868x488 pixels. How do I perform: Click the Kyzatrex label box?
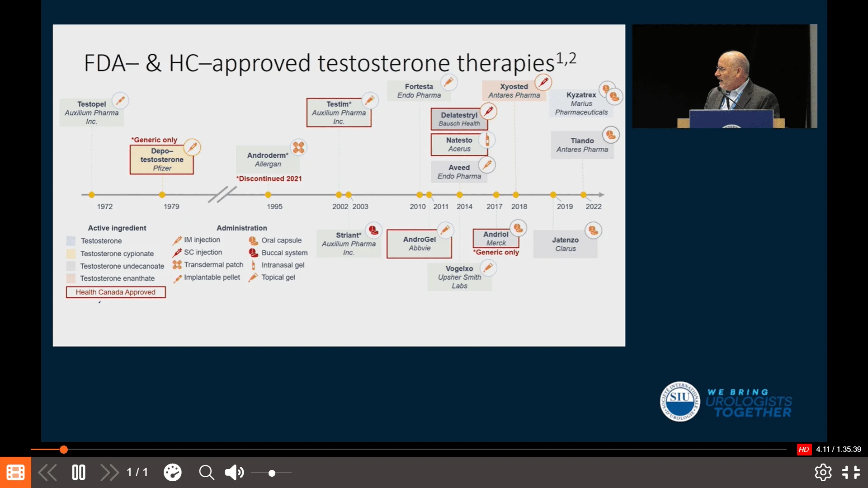pos(581,103)
